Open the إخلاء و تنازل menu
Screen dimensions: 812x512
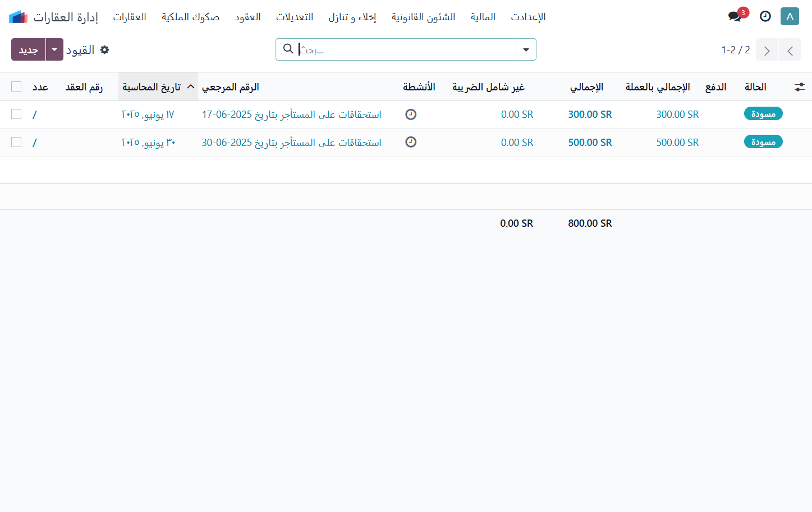coord(352,17)
